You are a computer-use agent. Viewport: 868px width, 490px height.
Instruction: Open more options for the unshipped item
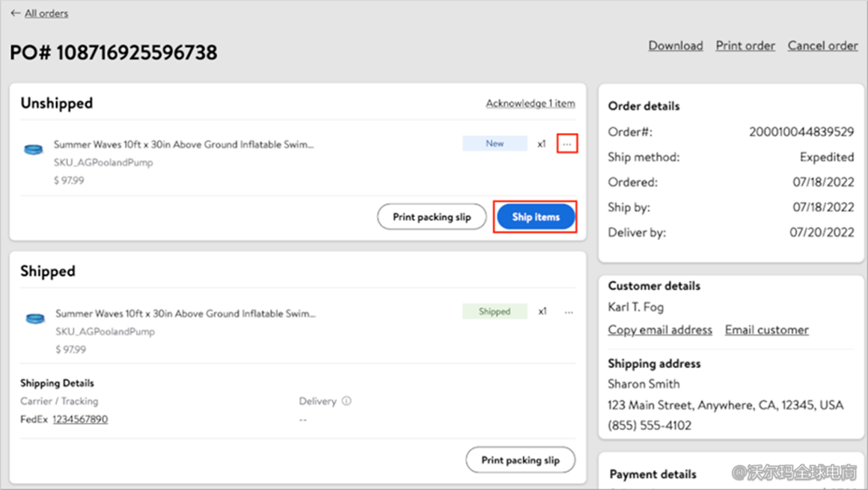(567, 144)
